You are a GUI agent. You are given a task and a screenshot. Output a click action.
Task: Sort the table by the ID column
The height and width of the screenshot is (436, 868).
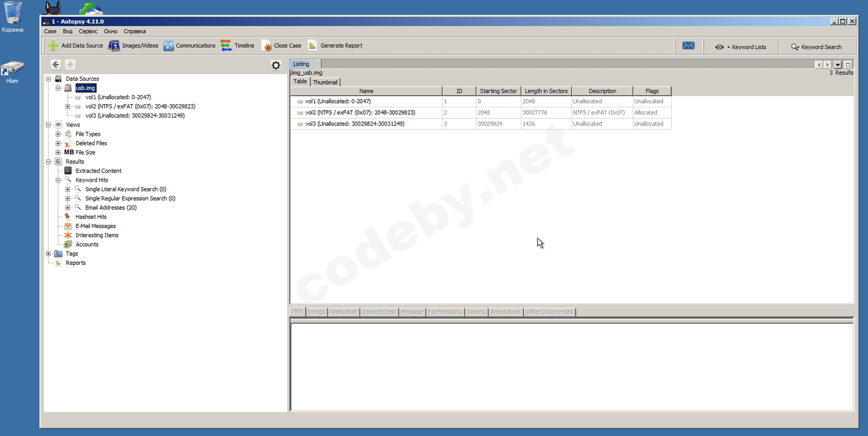tap(459, 91)
